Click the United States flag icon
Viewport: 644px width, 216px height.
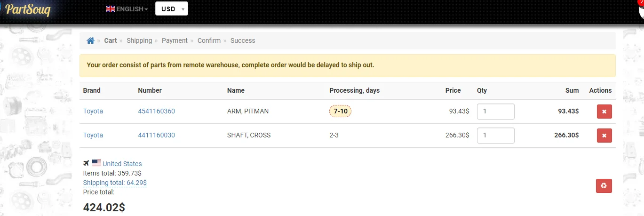click(x=96, y=163)
